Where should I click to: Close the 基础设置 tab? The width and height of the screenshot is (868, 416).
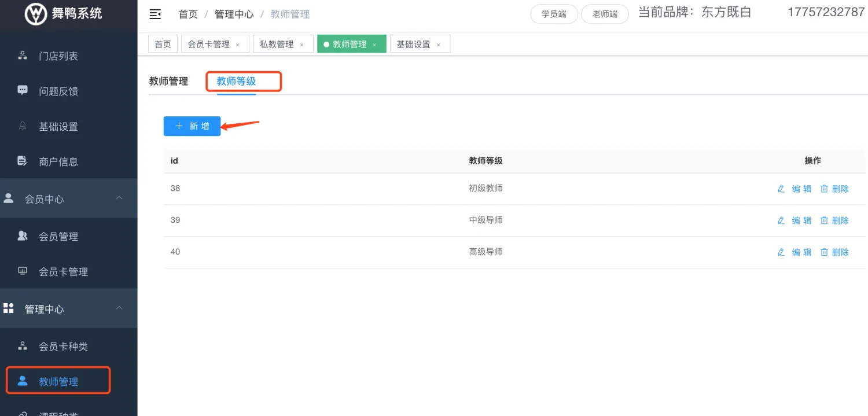pos(438,45)
